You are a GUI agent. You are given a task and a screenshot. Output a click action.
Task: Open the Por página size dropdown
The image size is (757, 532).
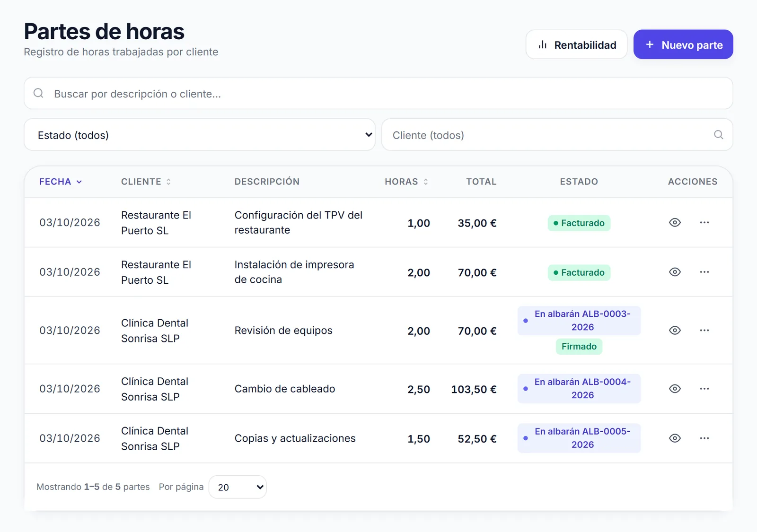pyautogui.click(x=238, y=487)
